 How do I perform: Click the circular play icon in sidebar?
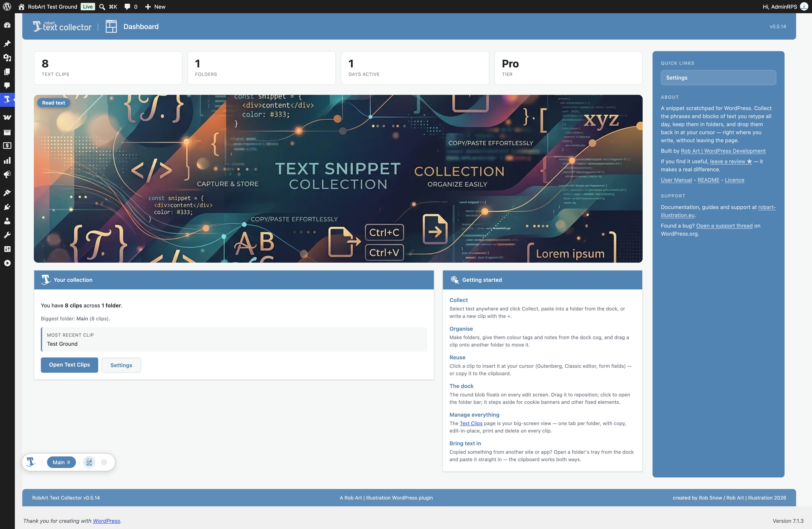click(7, 263)
